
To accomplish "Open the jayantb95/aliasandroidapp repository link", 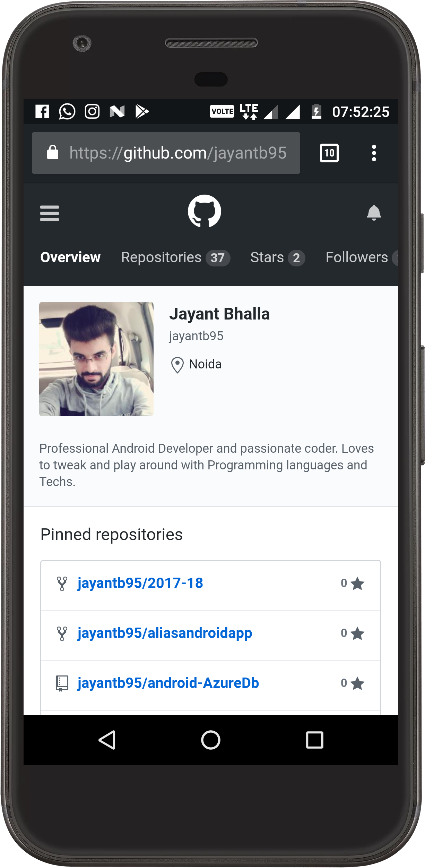I will point(165,633).
